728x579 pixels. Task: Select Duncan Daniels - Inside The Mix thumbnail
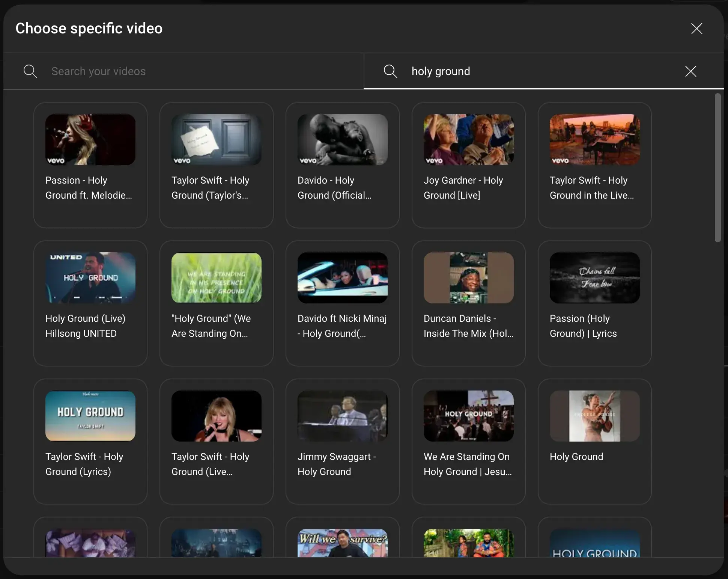click(469, 278)
